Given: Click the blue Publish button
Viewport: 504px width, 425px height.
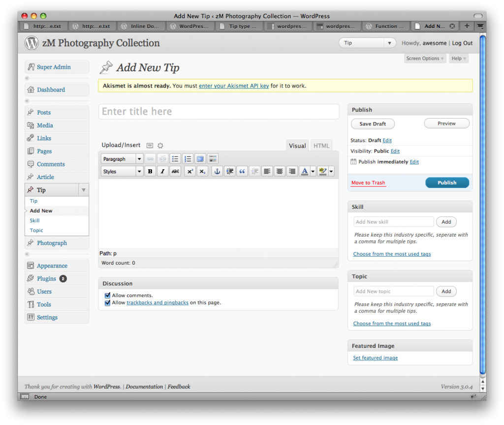Looking at the screenshot, I should 447,182.
